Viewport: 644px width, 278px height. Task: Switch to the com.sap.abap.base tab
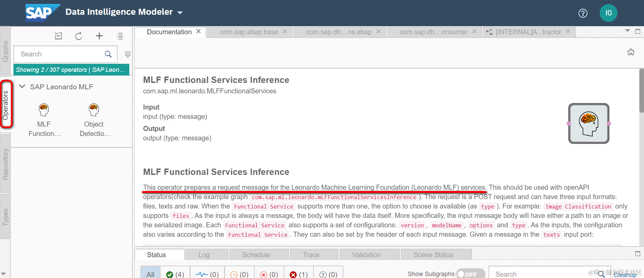point(249,32)
